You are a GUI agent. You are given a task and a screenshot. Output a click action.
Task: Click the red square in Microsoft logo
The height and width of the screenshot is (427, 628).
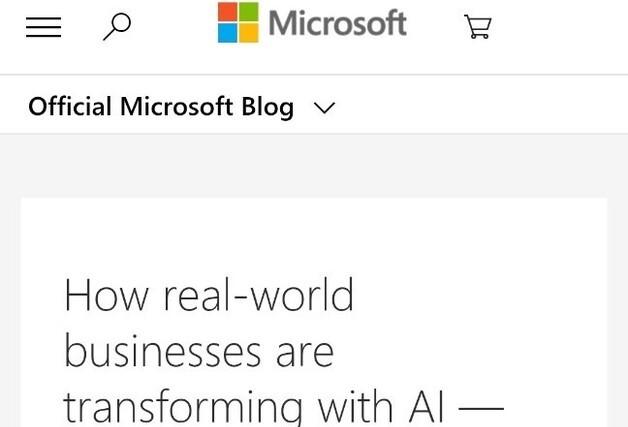(227, 11)
